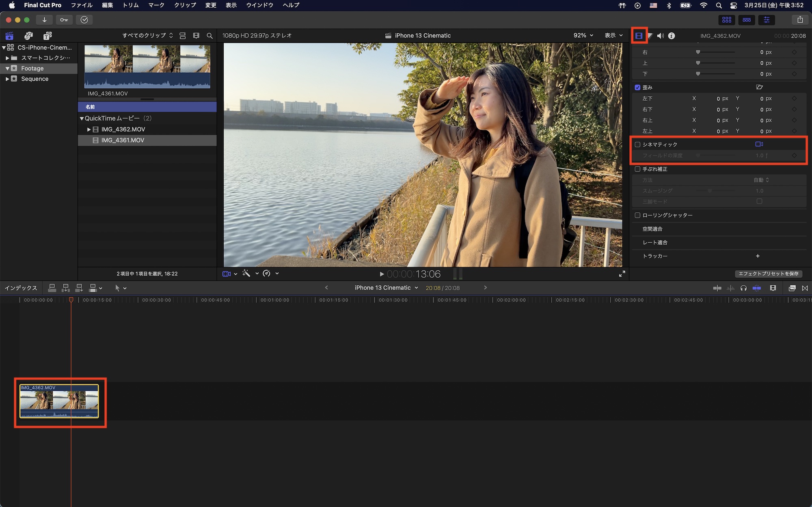Open the video inspector tab icon

click(x=639, y=36)
